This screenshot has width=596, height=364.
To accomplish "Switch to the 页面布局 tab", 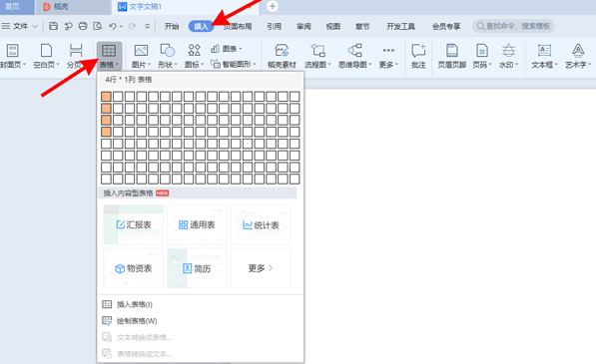I will 238,26.
